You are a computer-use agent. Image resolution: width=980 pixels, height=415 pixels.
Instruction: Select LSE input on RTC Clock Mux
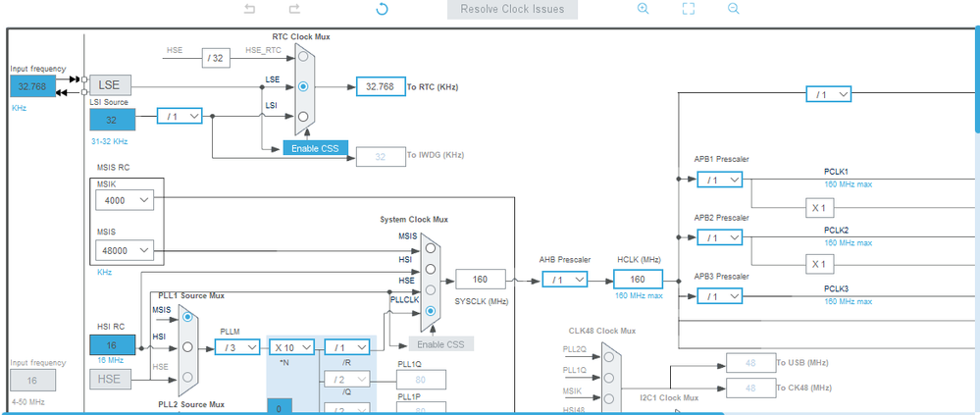(303, 86)
